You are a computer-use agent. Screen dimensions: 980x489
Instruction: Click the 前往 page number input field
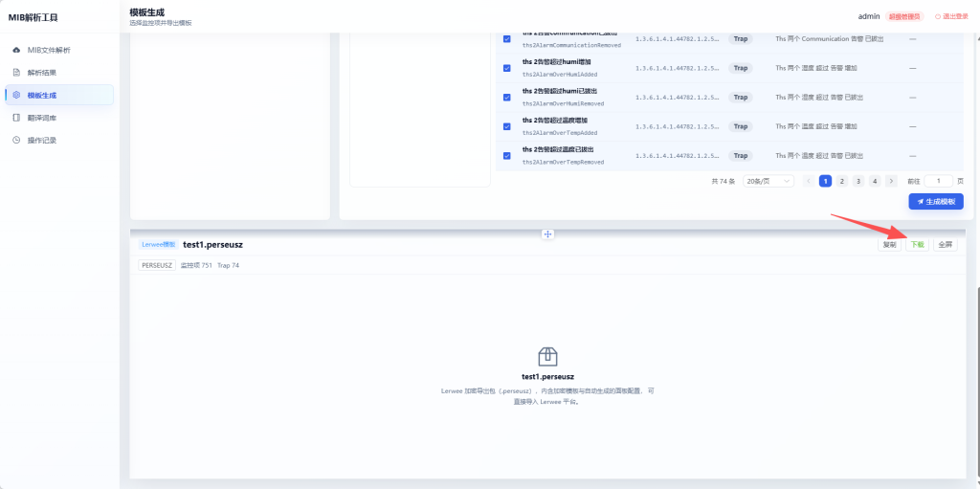(938, 182)
